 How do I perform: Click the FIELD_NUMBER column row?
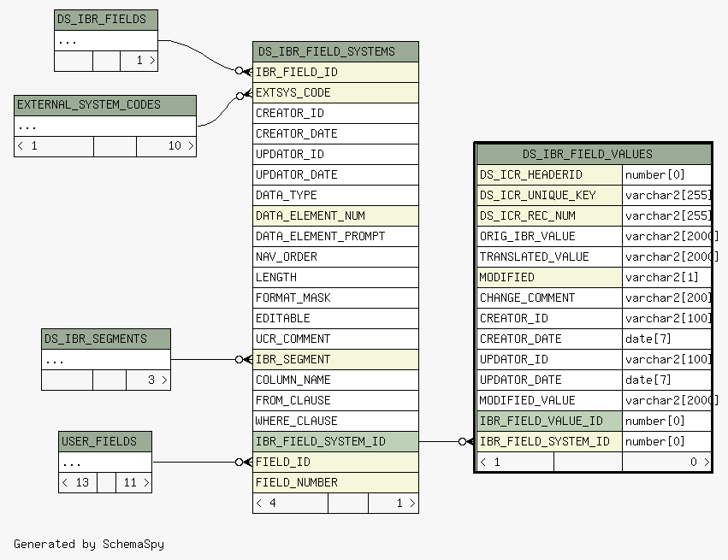tap(335, 482)
